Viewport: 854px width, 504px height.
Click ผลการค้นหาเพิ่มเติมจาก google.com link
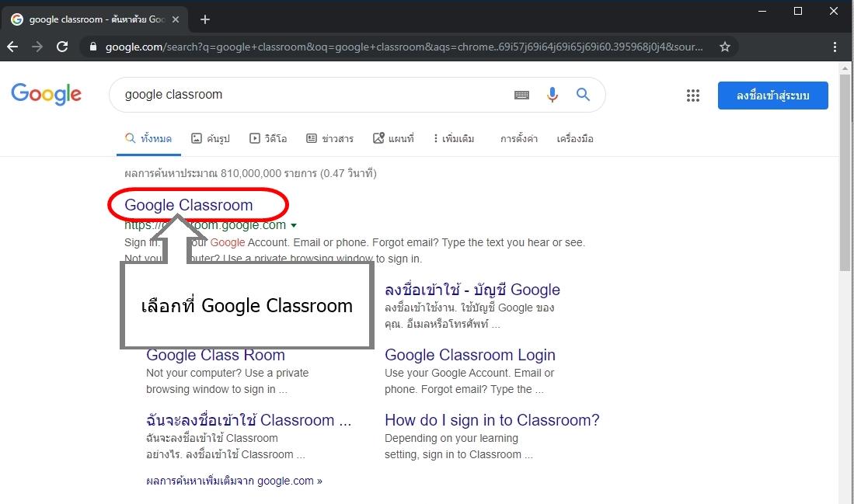coord(234,481)
